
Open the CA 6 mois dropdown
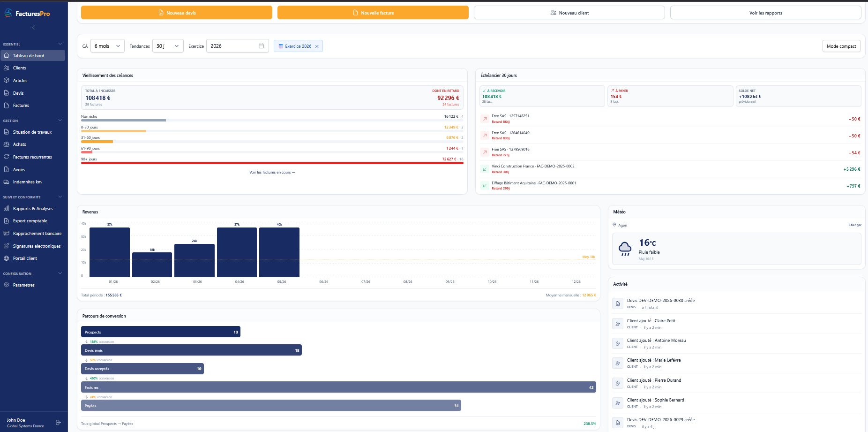pos(107,46)
